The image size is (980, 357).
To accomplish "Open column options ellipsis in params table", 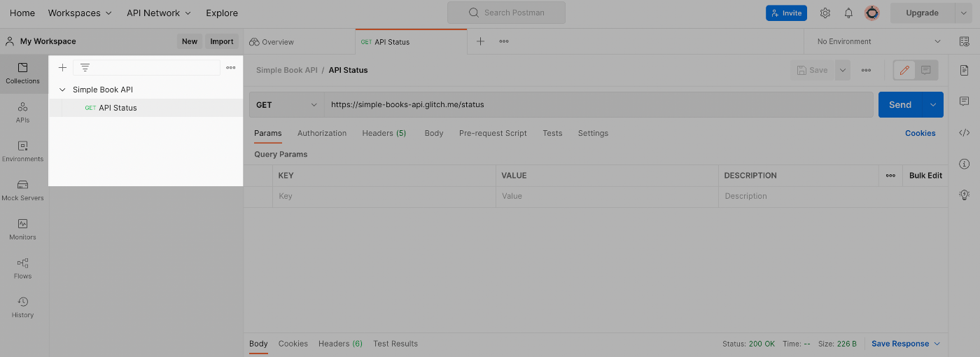I will pyautogui.click(x=890, y=176).
